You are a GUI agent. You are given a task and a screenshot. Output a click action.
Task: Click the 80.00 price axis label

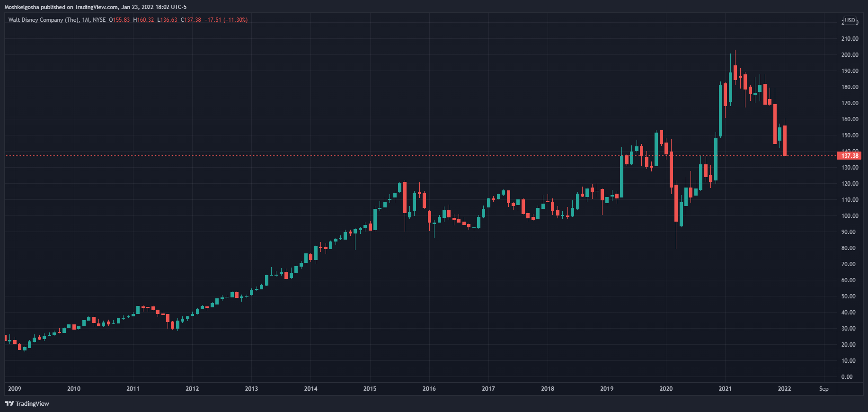click(849, 248)
